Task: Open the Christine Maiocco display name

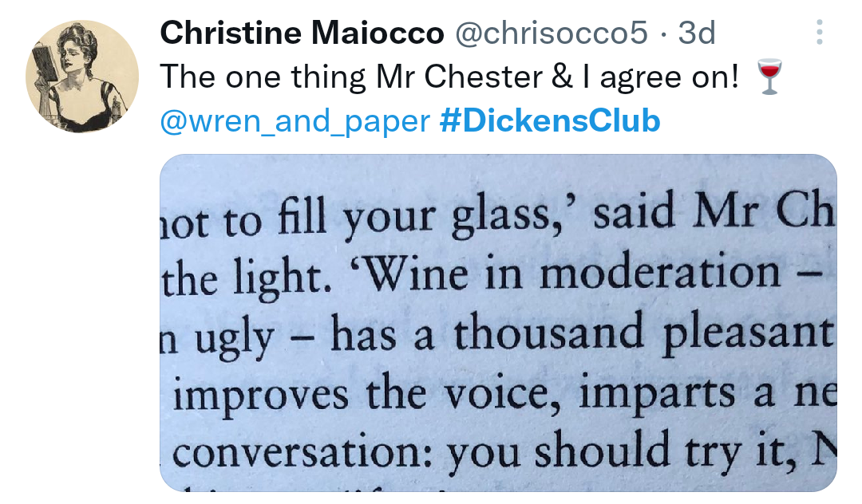Action: point(302,33)
